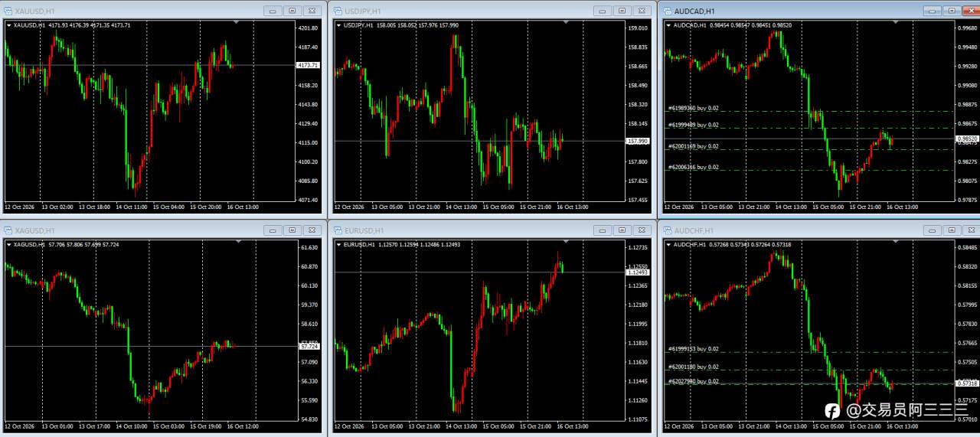This screenshot has height=437, width=980.
Task: Maximize the XAUUSD,H1 chart window
Action: tap(292, 11)
